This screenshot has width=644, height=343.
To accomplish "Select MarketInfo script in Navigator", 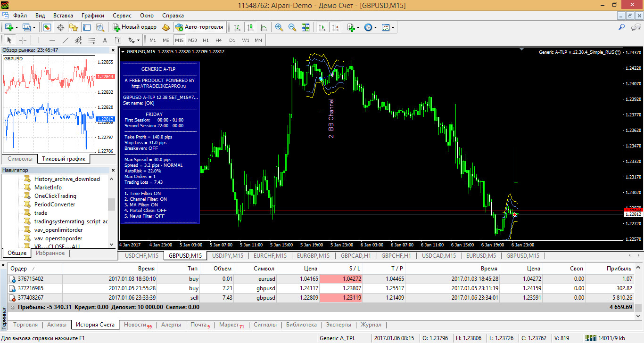I will point(49,188).
